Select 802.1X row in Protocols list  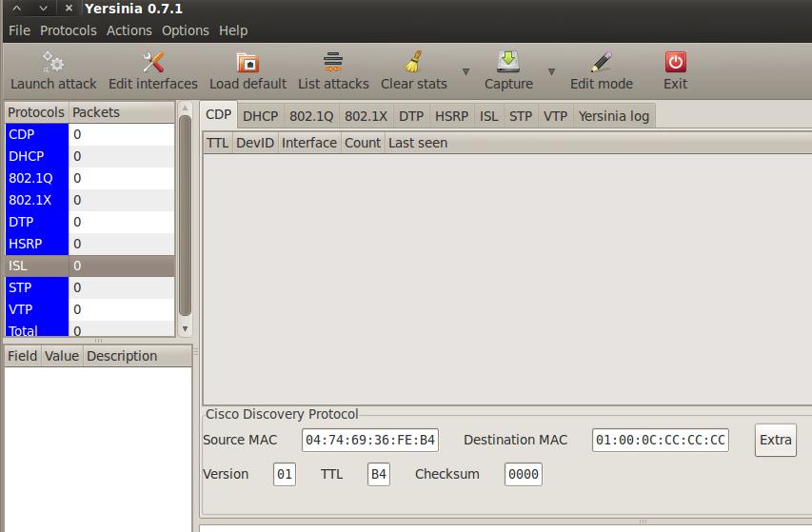(89, 200)
